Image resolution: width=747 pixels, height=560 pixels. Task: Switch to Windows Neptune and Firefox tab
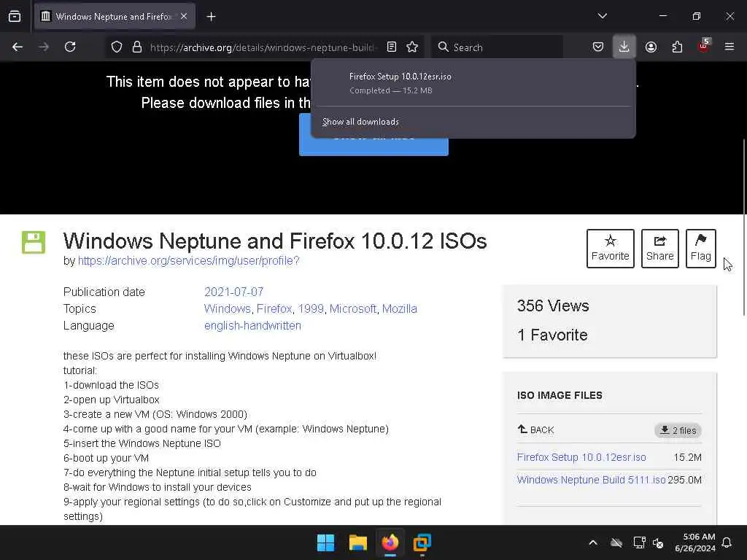(x=115, y=17)
